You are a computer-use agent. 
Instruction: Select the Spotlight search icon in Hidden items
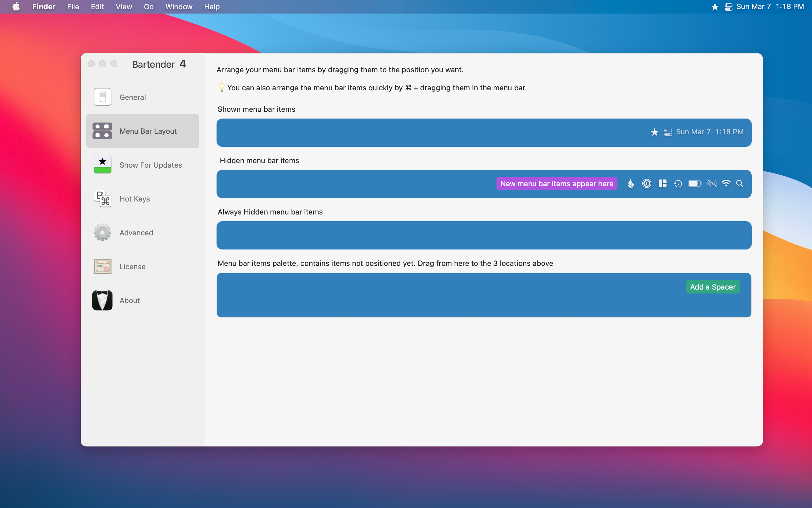pos(740,183)
